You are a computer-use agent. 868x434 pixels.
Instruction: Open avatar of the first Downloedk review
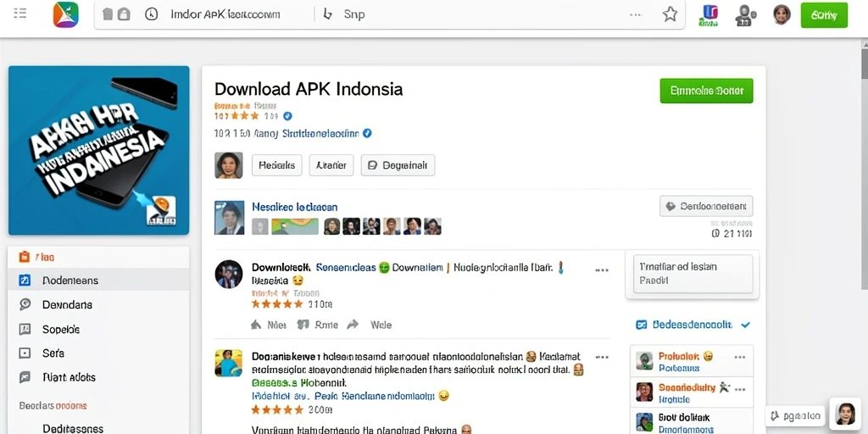pos(229,274)
